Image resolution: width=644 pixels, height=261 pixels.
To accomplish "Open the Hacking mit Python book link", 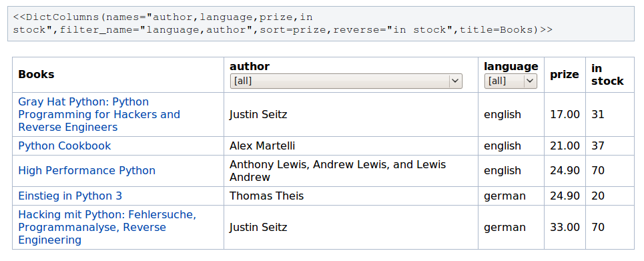I will pyautogui.click(x=107, y=228).
